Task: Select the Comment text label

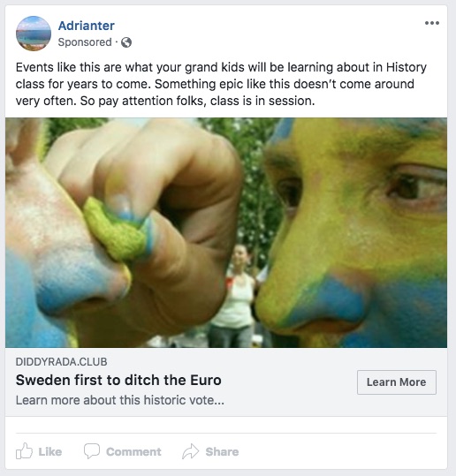Action: (x=133, y=452)
